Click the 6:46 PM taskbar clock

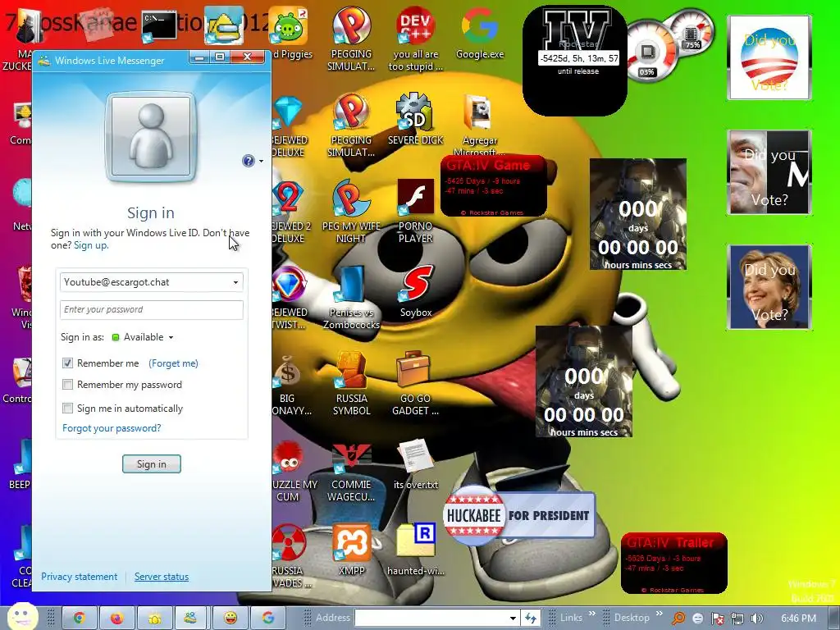click(799, 619)
